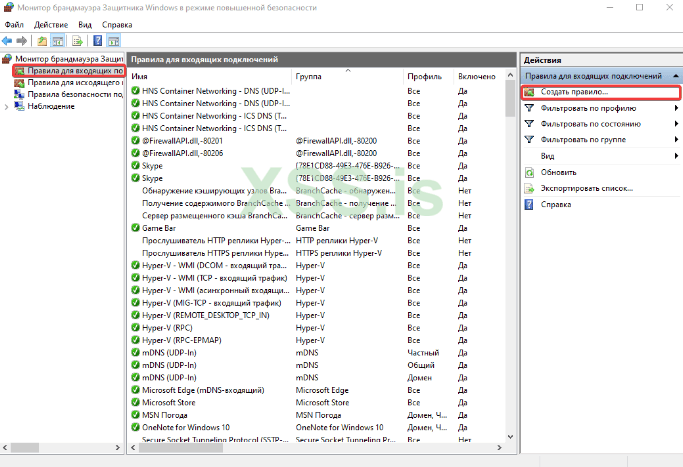
Task: Click the green refresh icon next to Обновить
Action: [x=529, y=173]
